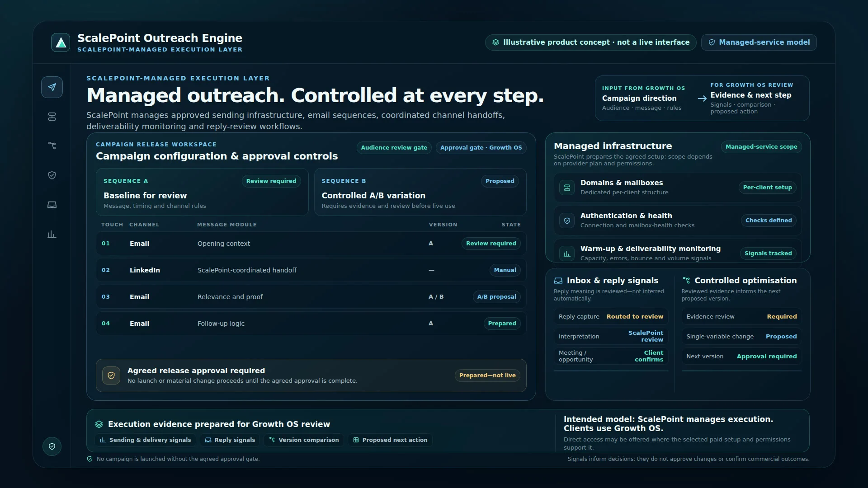
Task: Select the Version comparison chip
Action: tap(304, 440)
